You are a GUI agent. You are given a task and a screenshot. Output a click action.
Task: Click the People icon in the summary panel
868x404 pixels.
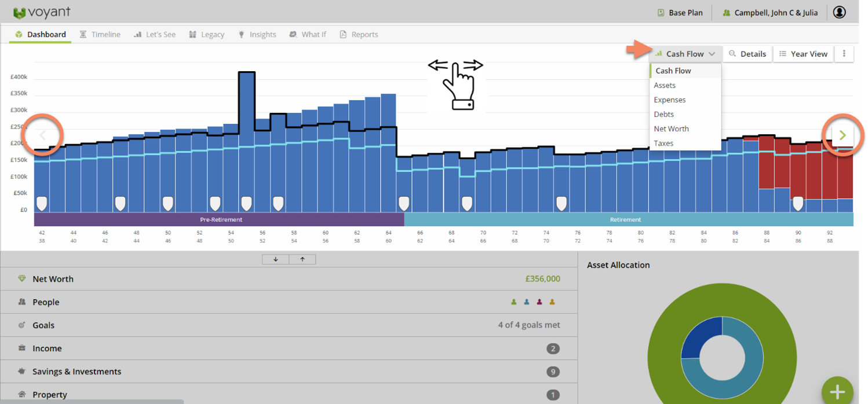(21, 302)
